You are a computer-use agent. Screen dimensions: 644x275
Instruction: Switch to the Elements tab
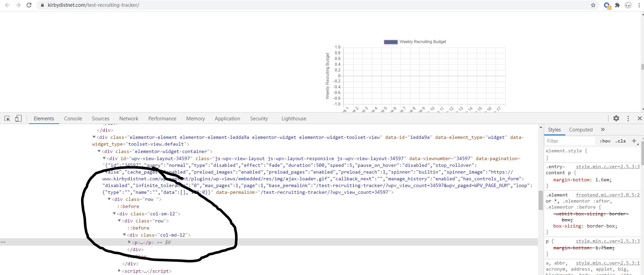[x=44, y=118]
